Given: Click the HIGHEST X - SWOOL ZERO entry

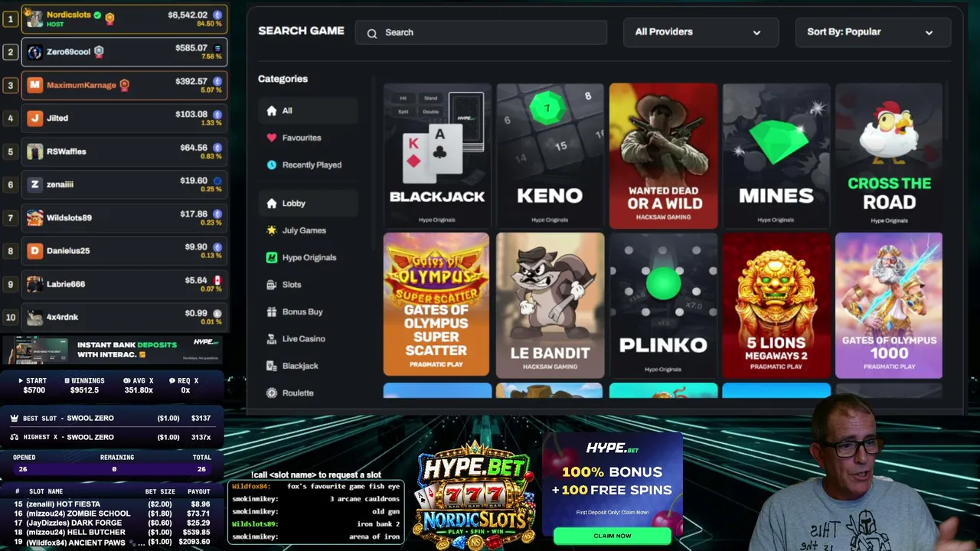Looking at the screenshot, I should (x=111, y=437).
